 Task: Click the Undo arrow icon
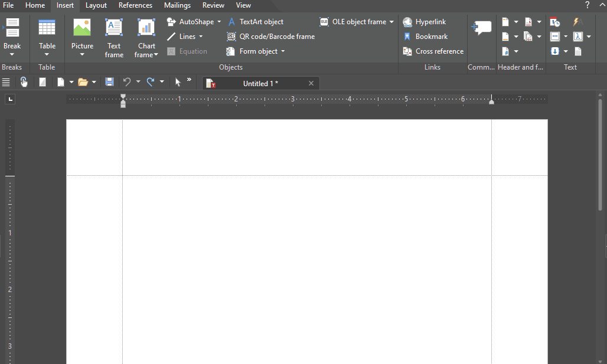[126, 83]
